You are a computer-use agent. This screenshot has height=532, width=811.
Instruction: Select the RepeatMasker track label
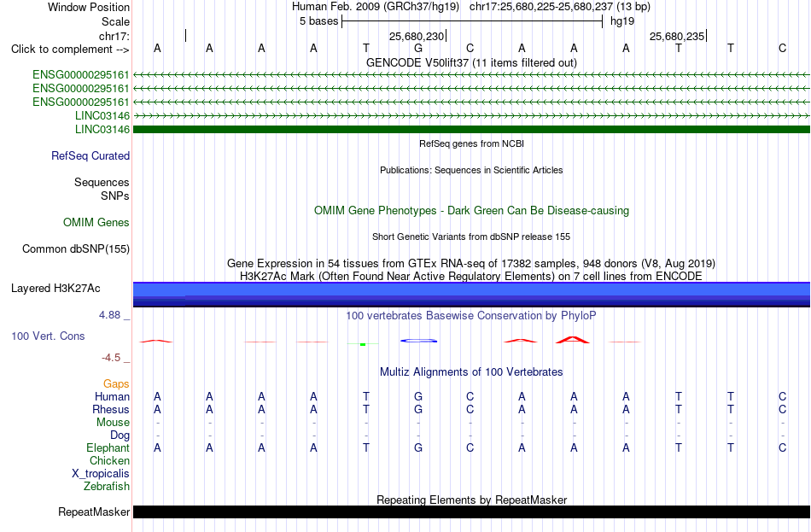94,512
